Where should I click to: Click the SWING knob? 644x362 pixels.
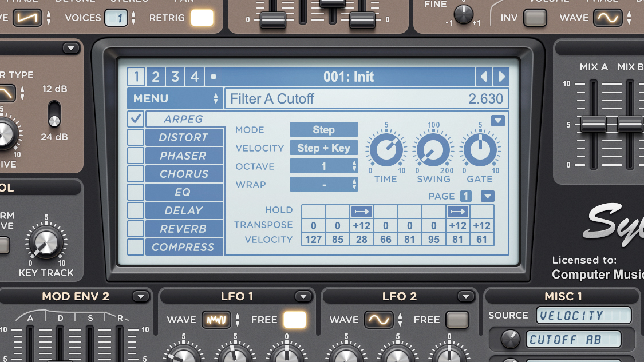tap(433, 150)
